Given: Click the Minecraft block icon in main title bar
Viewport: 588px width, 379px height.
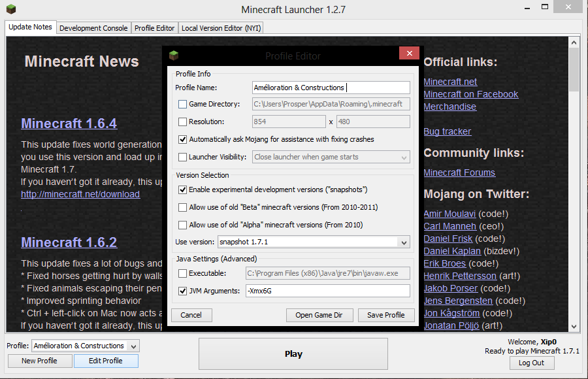Looking at the screenshot, I should pyautogui.click(x=11, y=8).
